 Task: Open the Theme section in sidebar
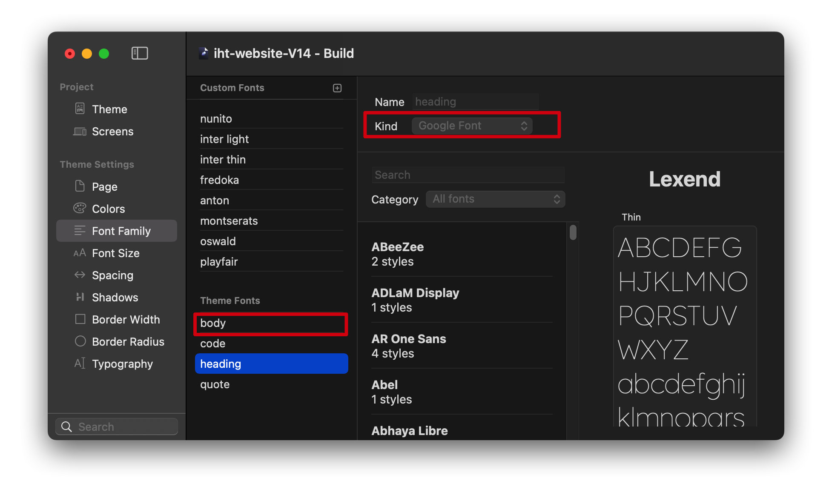(109, 109)
